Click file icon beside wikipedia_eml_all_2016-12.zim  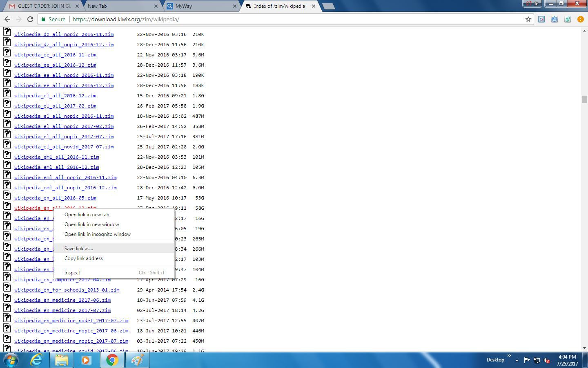coord(7,164)
